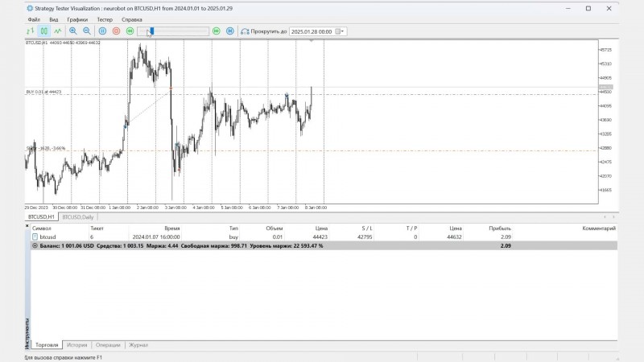Sort positions by Объем column
Image resolution: width=644 pixels, height=362 pixels.
coord(275,228)
